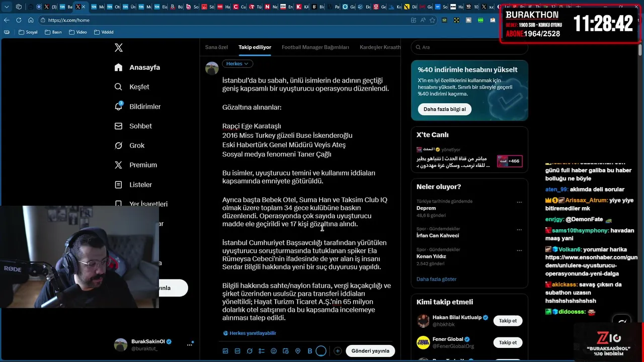
Task: Reload the x.com page
Action: pyautogui.click(x=19, y=20)
